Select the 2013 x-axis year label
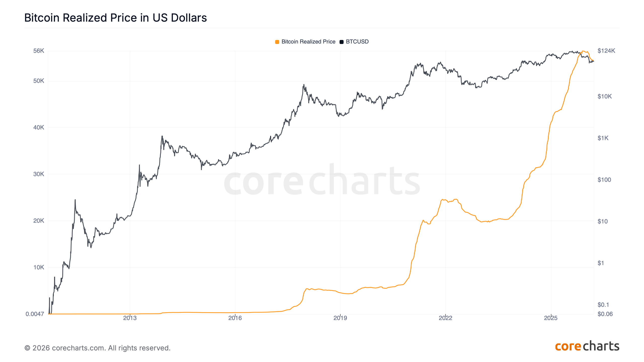The width and height of the screenshot is (644, 362). 130,318
